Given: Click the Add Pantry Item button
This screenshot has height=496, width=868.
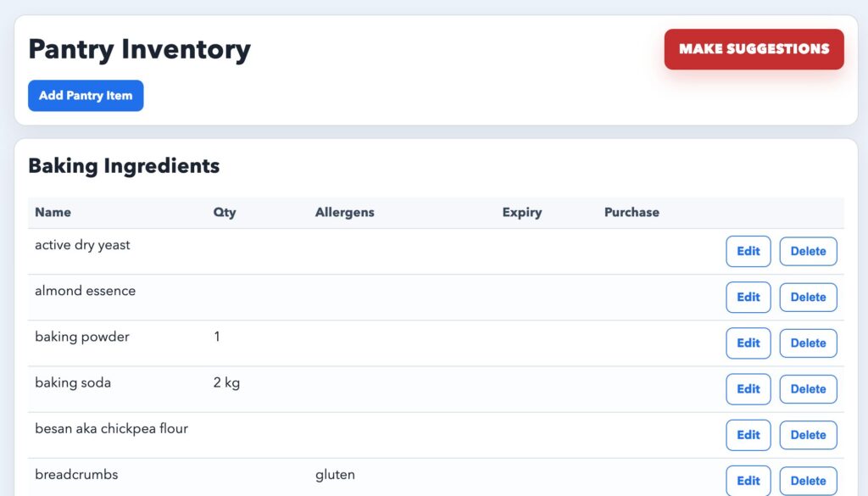Looking at the screenshot, I should pos(86,95).
